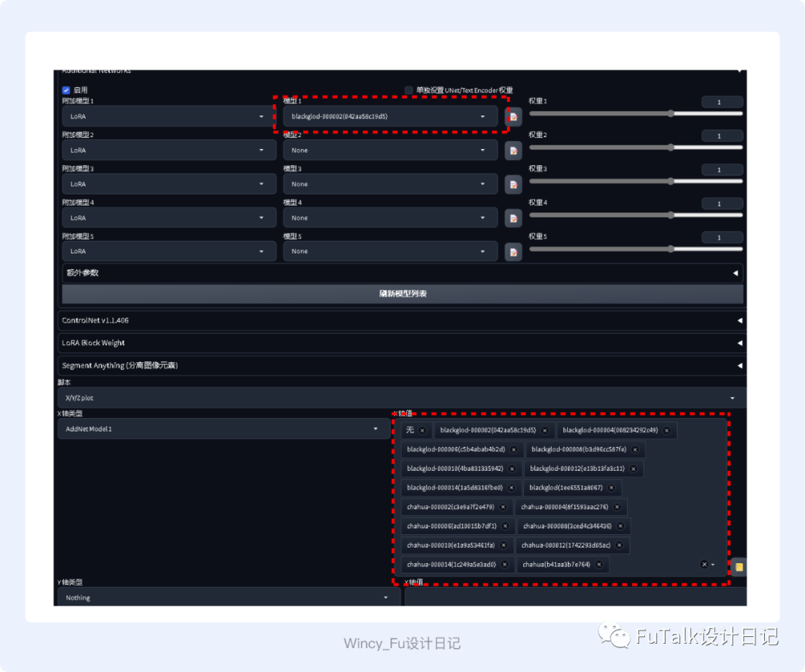Remove blackglod-000002 tag from X values
The height and width of the screenshot is (672, 805).
tap(545, 431)
